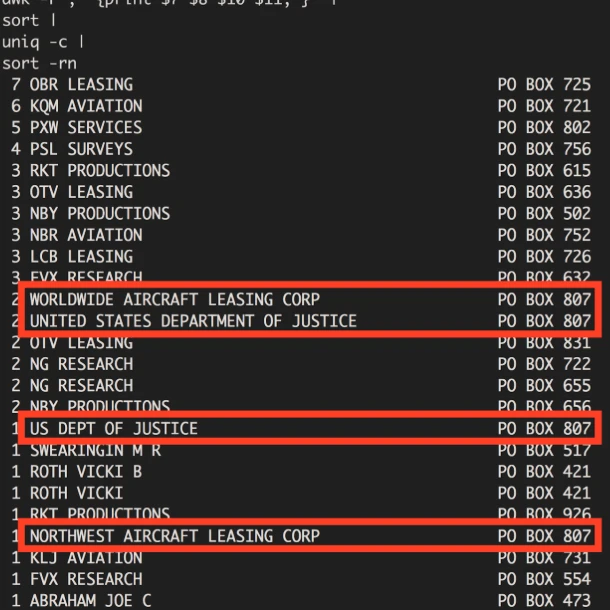Click PO BOX 502 beside NBY PRODUCTIONS
This screenshot has height=610, width=610.
(x=544, y=213)
